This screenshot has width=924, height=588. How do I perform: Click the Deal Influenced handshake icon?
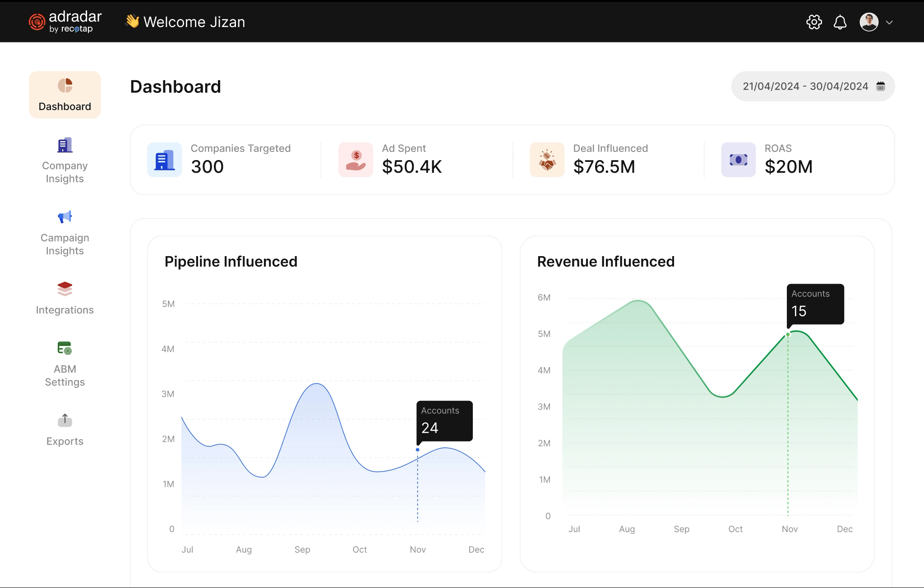click(546, 160)
